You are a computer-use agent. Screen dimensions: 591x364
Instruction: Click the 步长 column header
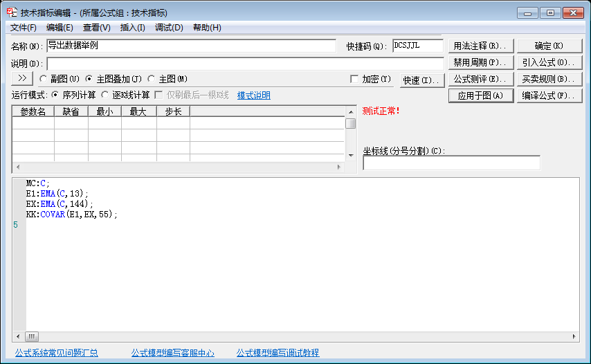pyautogui.click(x=174, y=111)
